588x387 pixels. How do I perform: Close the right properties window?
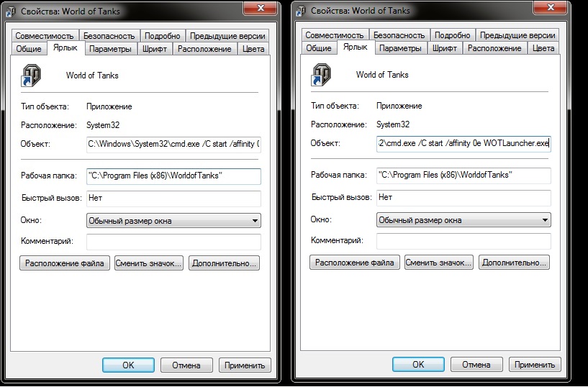[551, 7]
